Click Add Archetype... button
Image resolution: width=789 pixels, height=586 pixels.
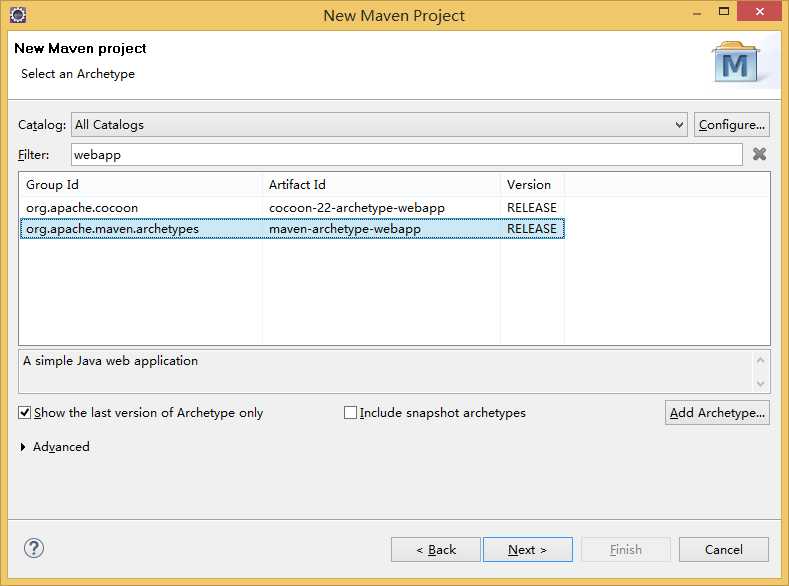click(717, 412)
